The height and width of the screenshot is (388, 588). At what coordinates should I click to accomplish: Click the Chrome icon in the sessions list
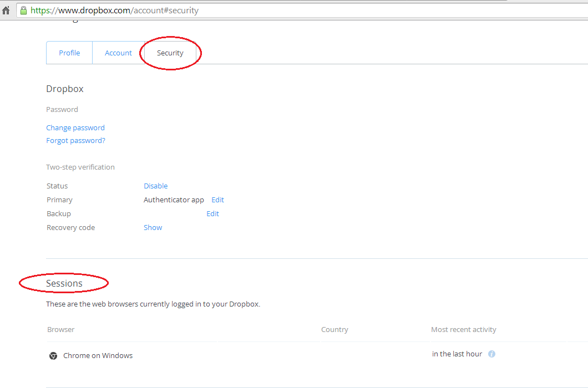coord(53,356)
